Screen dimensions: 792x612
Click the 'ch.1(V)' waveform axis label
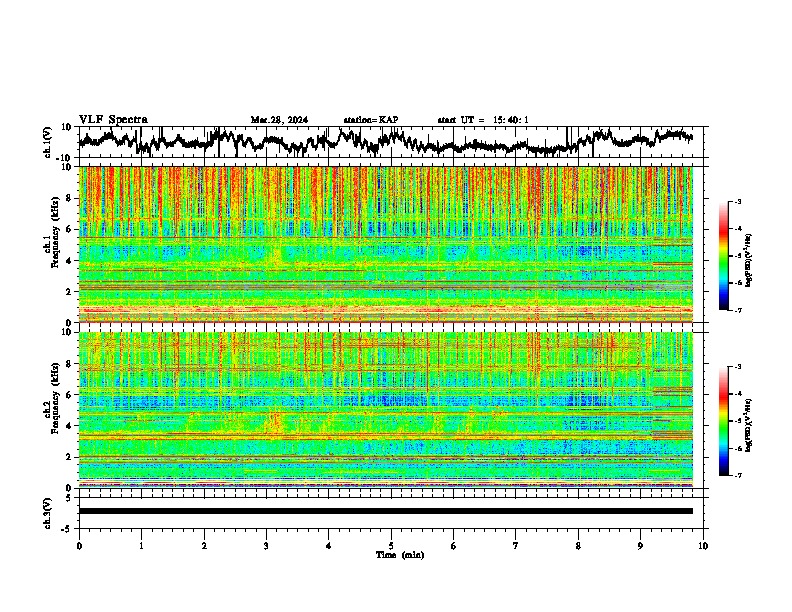pos(48,142)
